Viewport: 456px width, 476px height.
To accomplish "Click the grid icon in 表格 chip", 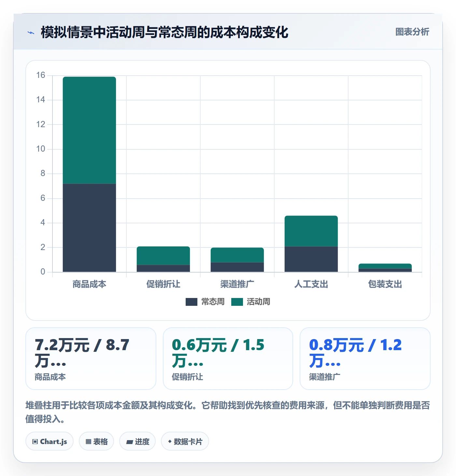I will (89, 442).
